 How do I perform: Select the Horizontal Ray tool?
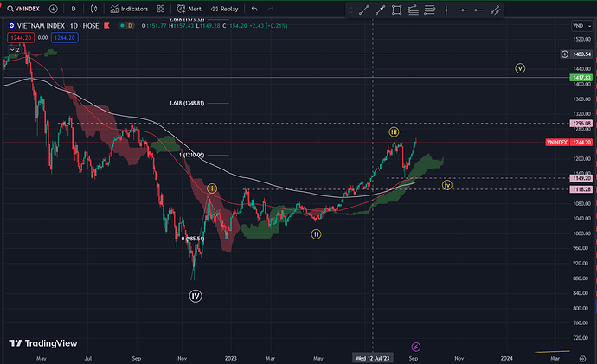(x=479, y=10)
